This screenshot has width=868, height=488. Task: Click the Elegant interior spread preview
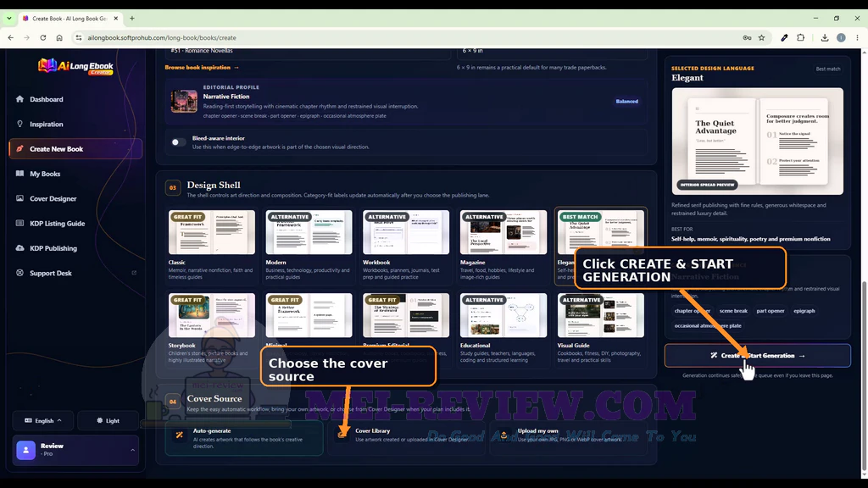point(757,141)
